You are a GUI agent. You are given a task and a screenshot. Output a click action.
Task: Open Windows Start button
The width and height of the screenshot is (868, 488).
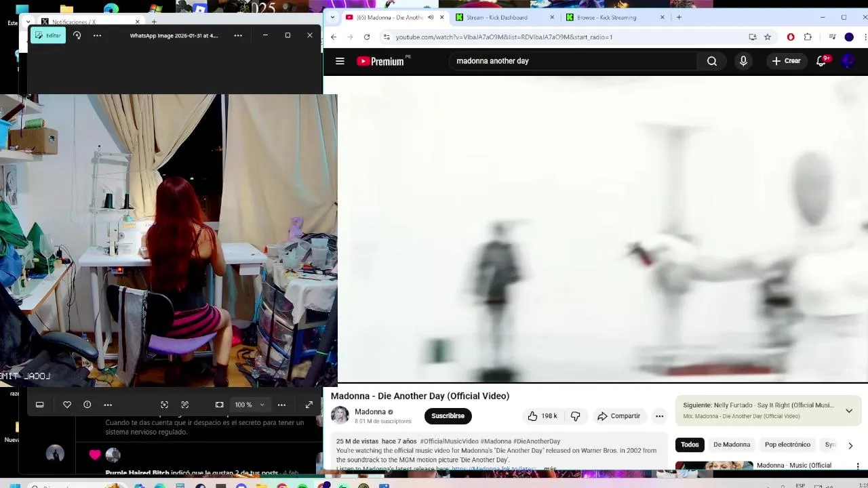tap(15, 485)
